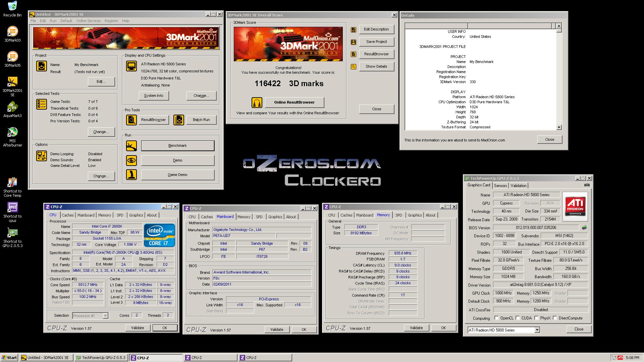The width and height of the screenshot is (644, 362).
Task: Click scroll down arrow in Details window
Action: click(559, 127)
